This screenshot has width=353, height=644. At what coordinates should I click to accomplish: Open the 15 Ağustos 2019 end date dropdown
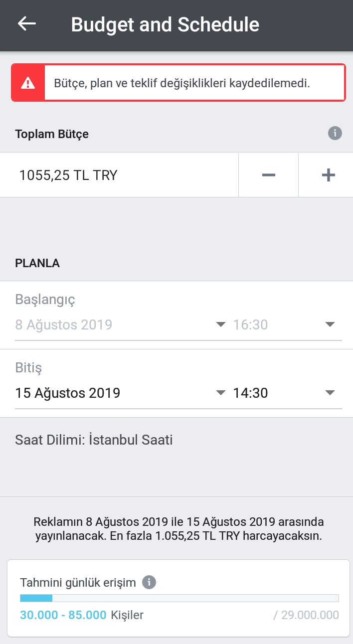121,393
